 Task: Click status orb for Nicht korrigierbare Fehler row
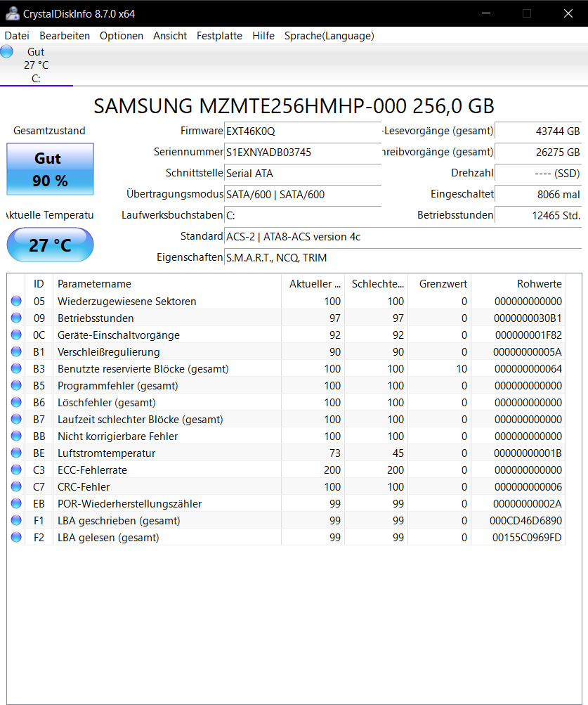coord(16,436)
